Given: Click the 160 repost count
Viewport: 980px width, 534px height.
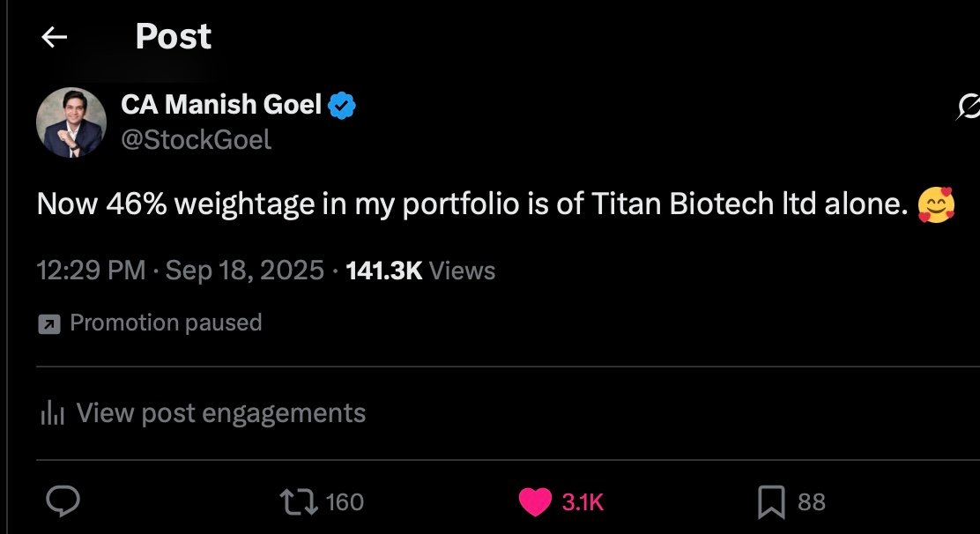Looking at the screenshot, I should (x=345, y=502).
